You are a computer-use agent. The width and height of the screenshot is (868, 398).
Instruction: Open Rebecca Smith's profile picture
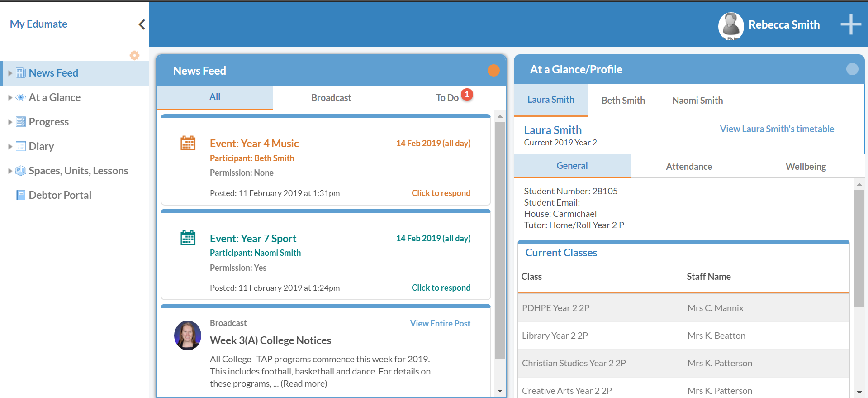pos(730,25)
